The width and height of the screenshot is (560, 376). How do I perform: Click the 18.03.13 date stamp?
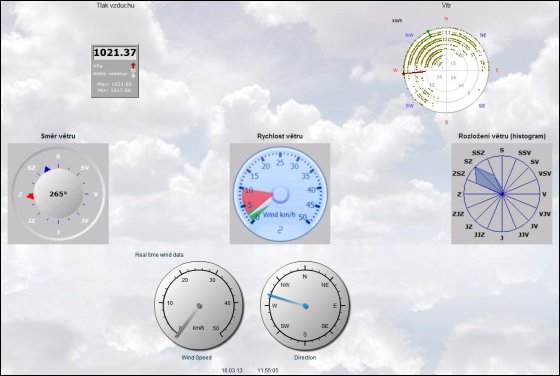(x=232, y=370)
